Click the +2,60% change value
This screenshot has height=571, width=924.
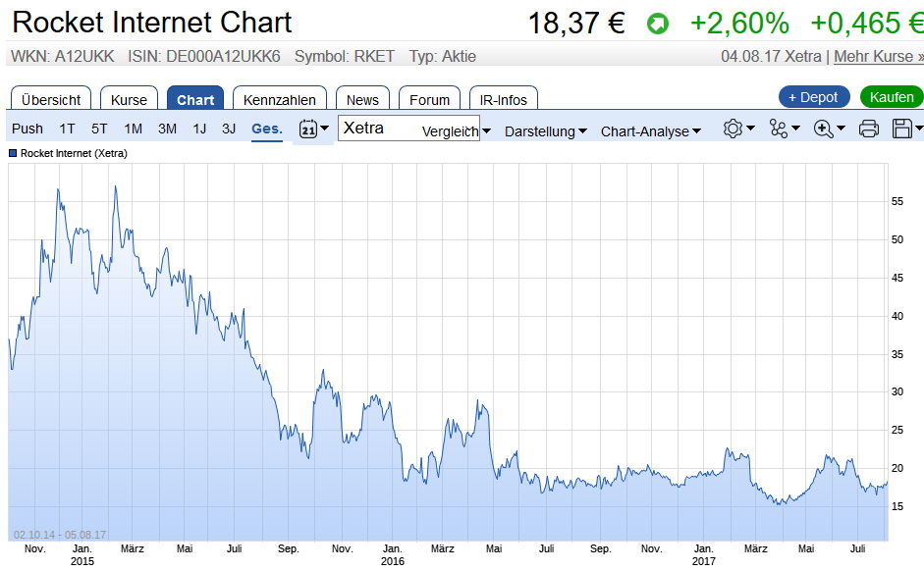point(739,24)
